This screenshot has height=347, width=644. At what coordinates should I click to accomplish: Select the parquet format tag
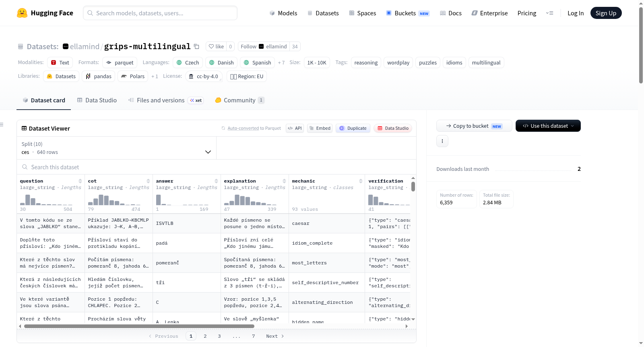tap(120, 62)
